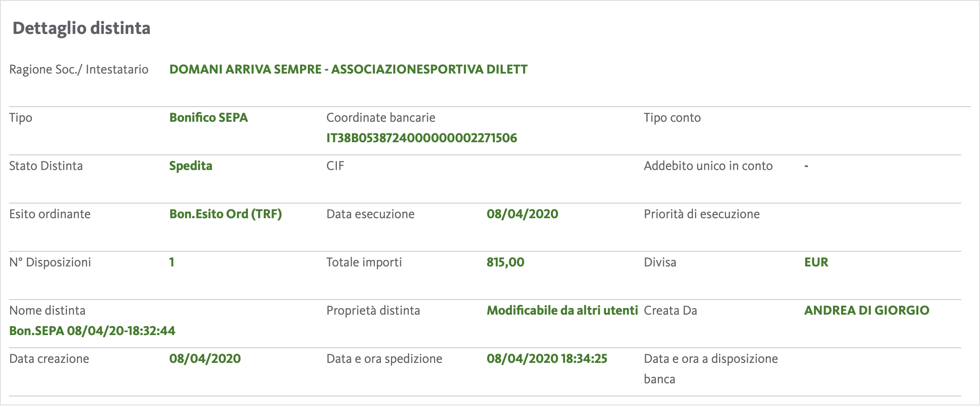Click the creator name ANDREA DI GIORGIO
Viewport: 980px width, 407px height.
tap(866, 311)
